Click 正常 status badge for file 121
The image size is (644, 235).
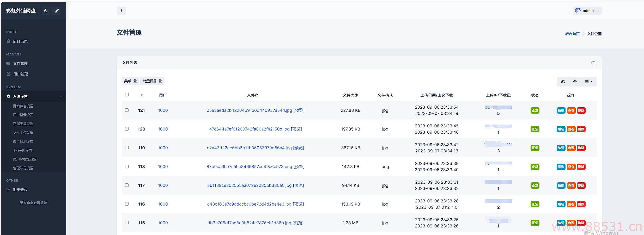click(x=535, y=110)
